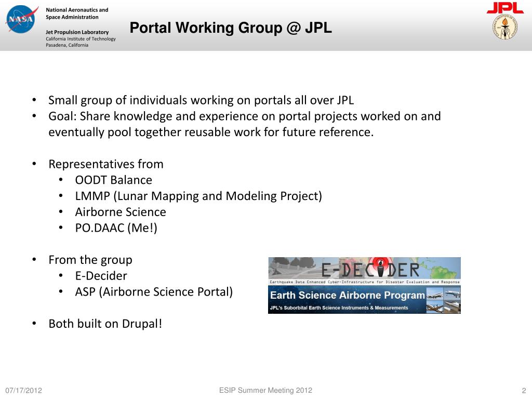532x399 pixels.
Task: Click the Pasadena, California text
Action: click(67, 45)
